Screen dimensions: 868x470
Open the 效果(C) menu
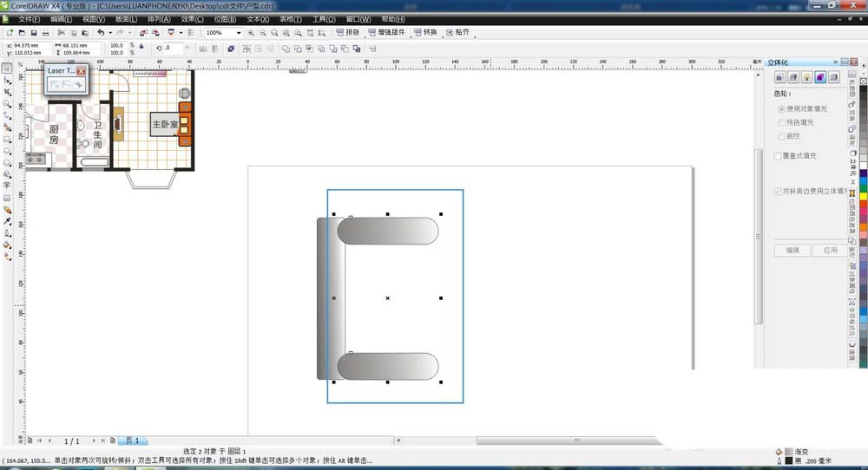(x=192, y=19)
